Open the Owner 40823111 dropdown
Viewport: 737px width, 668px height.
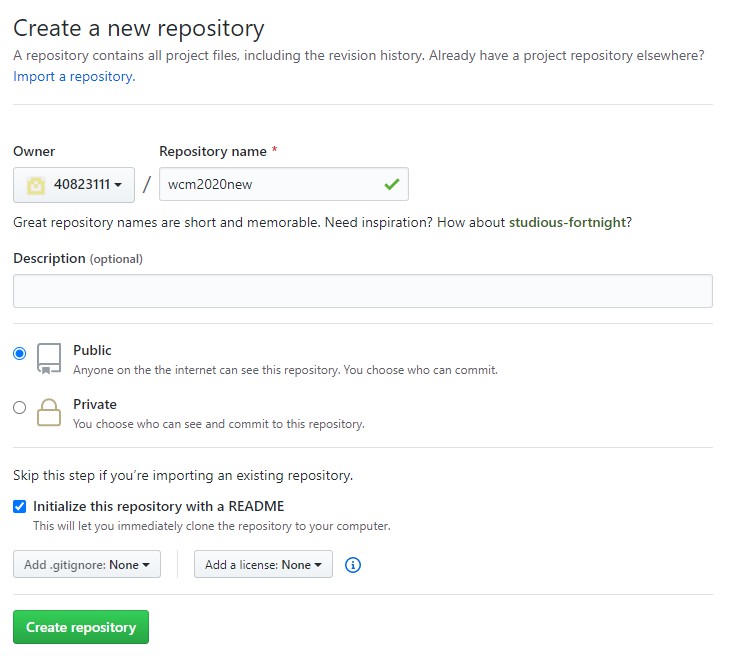(74, 185)
